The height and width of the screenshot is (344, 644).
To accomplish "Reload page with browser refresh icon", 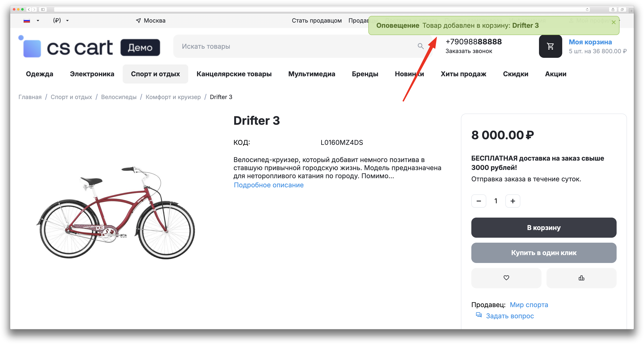I will click(587, 10).
